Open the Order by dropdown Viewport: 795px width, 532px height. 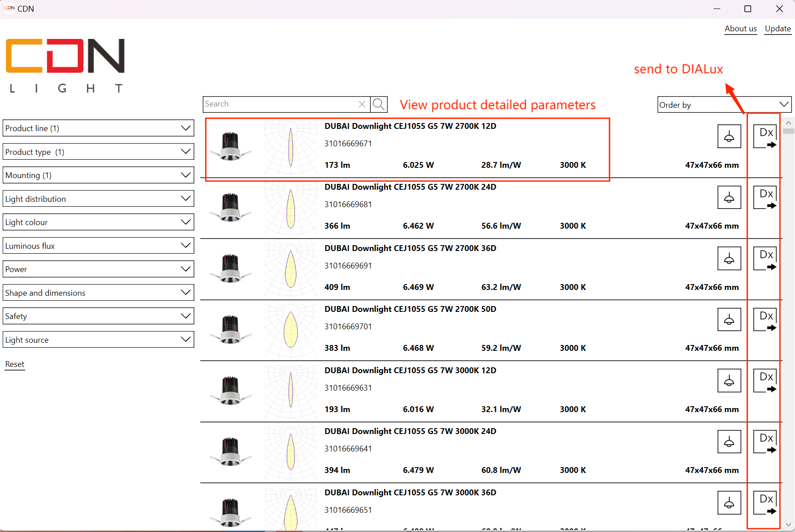pyautogui.click(x=724, y=105)
